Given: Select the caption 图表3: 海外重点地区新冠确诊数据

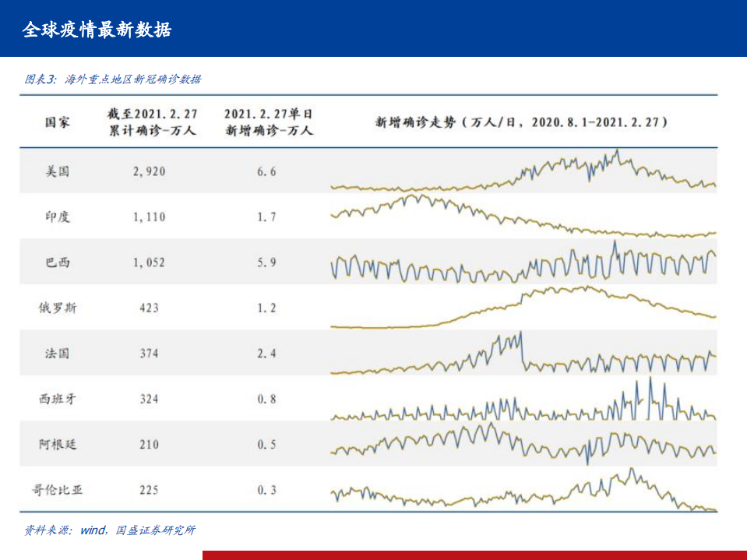Looking at the screenshot, I should point(111,79).
